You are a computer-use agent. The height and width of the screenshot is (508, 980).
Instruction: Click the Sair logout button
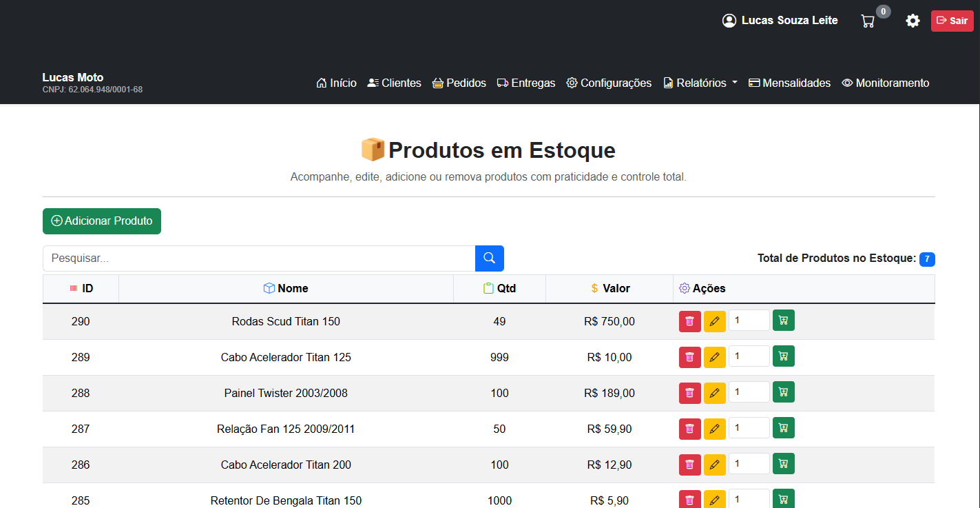click(x=952, y=21)
